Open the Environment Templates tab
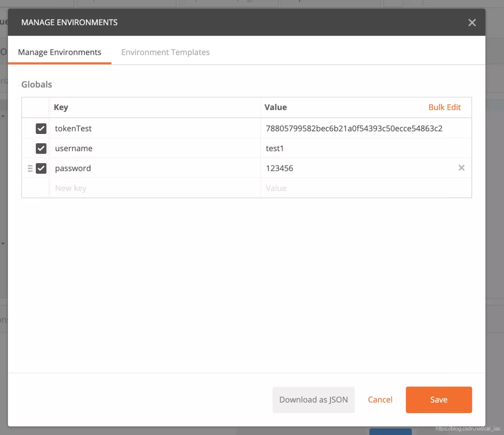The width and height of the screenshot is (504, 435). 165,52
